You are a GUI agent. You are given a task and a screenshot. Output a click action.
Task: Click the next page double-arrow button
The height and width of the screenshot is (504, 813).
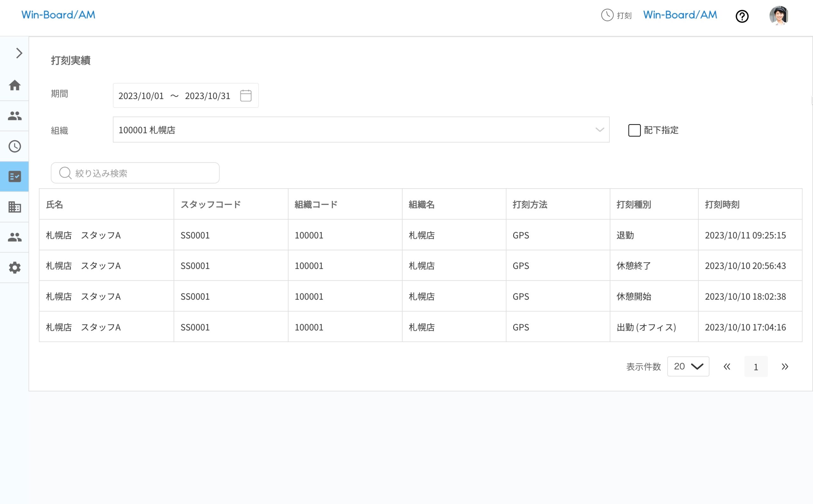click(785, 366)
